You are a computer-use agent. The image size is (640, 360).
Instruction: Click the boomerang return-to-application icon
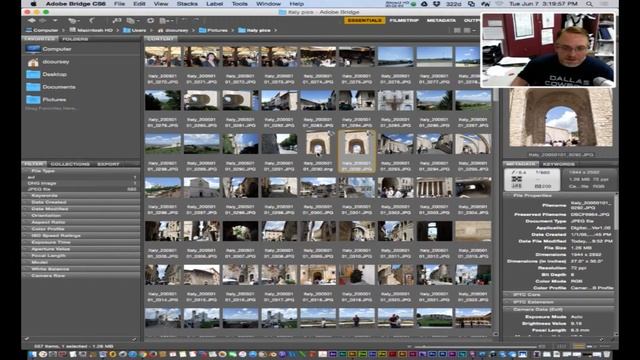(92, 20)
